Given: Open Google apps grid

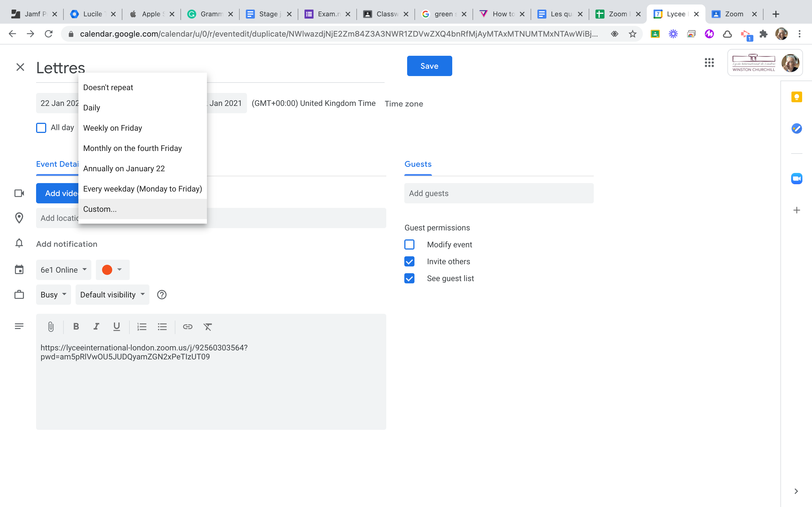Looking at the screenshot, I should tap(709, 63).
